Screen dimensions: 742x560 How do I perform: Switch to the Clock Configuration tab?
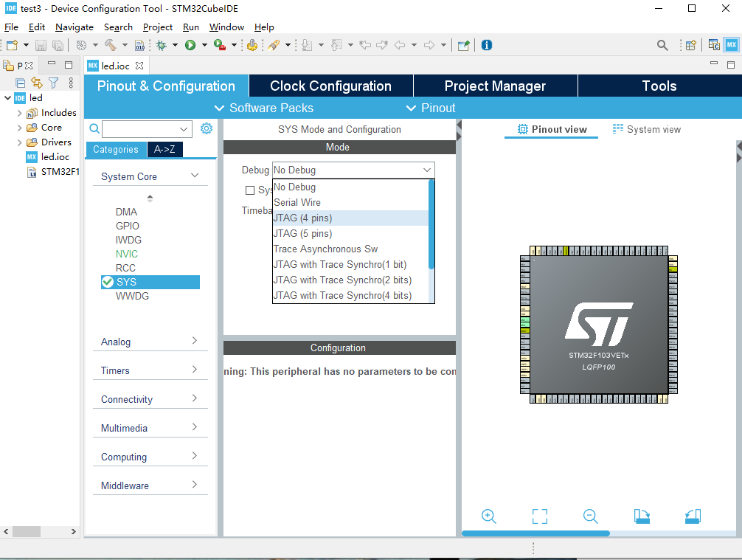click(330, 86)
